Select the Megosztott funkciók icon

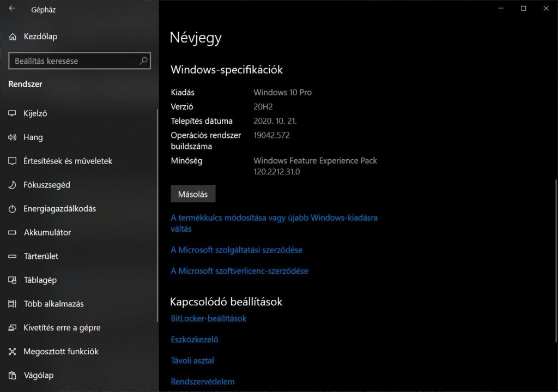[x=12, y=352]
